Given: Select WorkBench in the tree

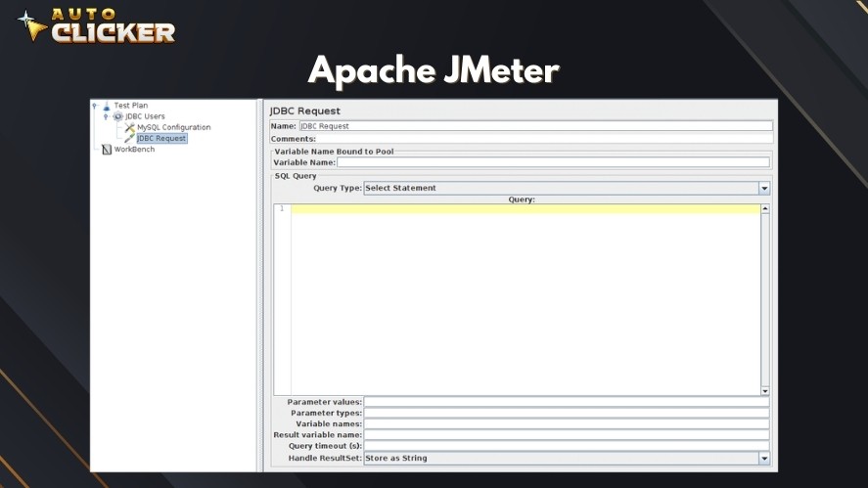Looking at the screenshot, I should tap(134, 150).
